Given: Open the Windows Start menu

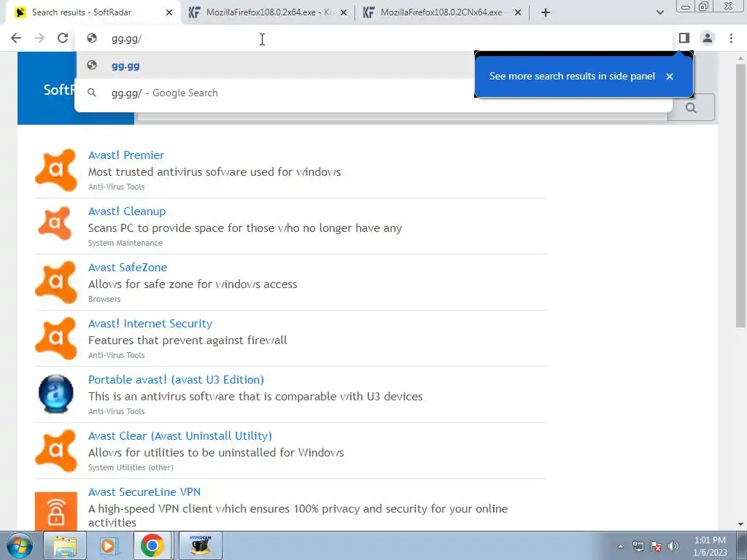Looking at the screenshot, I should pyautogui.click(x=19, y=545).
